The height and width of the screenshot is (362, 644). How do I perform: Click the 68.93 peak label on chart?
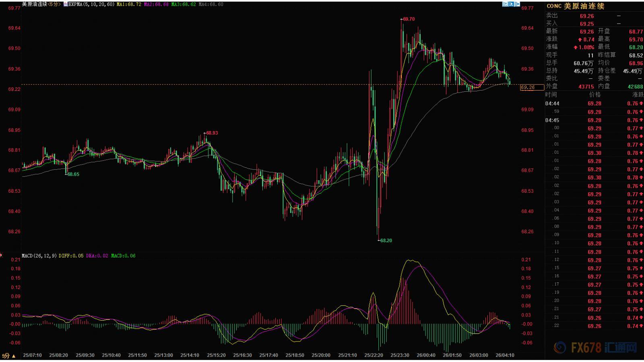click(212, 133)
